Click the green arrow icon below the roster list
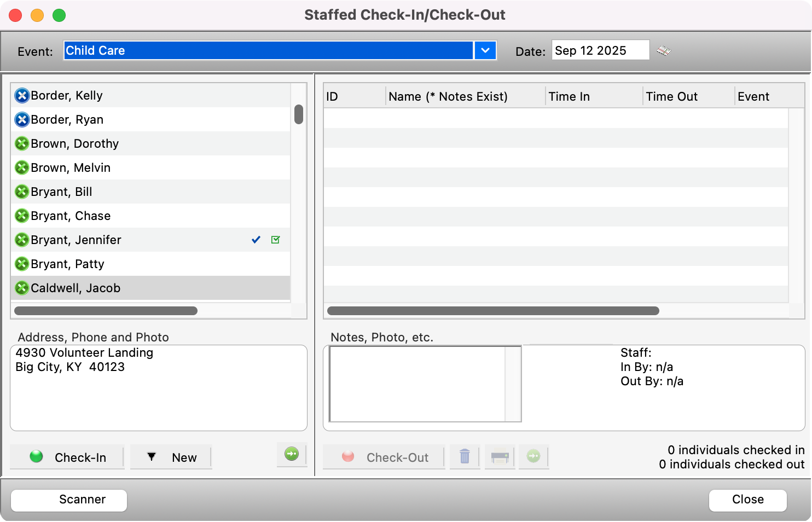The width and height of the screenshot is (812, 522). pyautogui.click(x=292, y=454)
